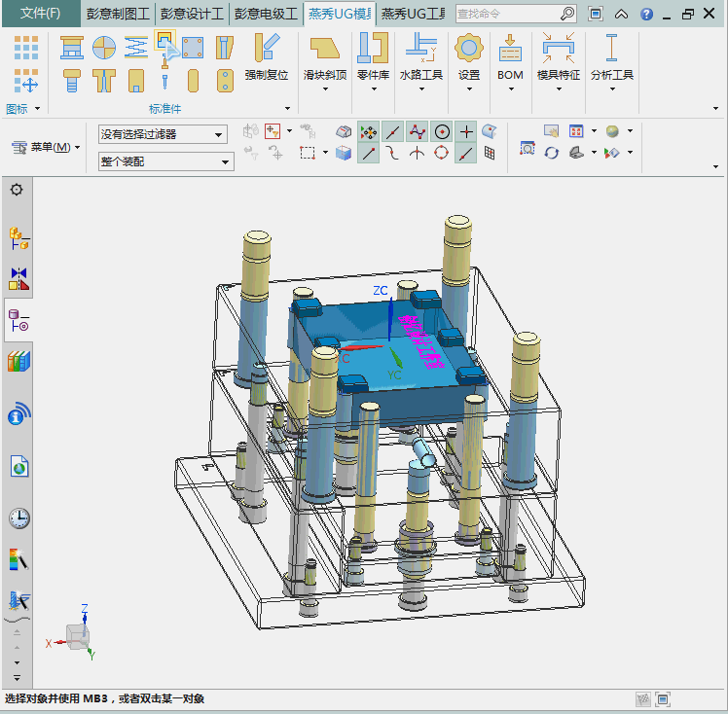Open the Part Navigator sidebar tab

point(18,320)
